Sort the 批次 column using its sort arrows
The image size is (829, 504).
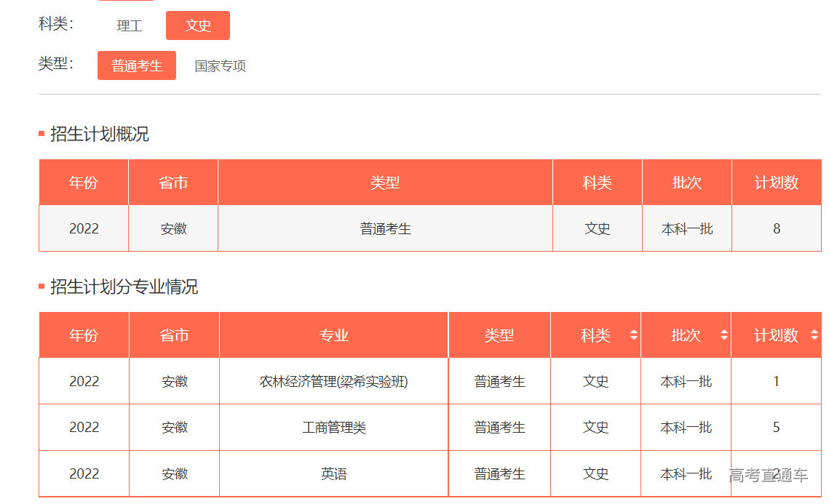pos(723,335)
